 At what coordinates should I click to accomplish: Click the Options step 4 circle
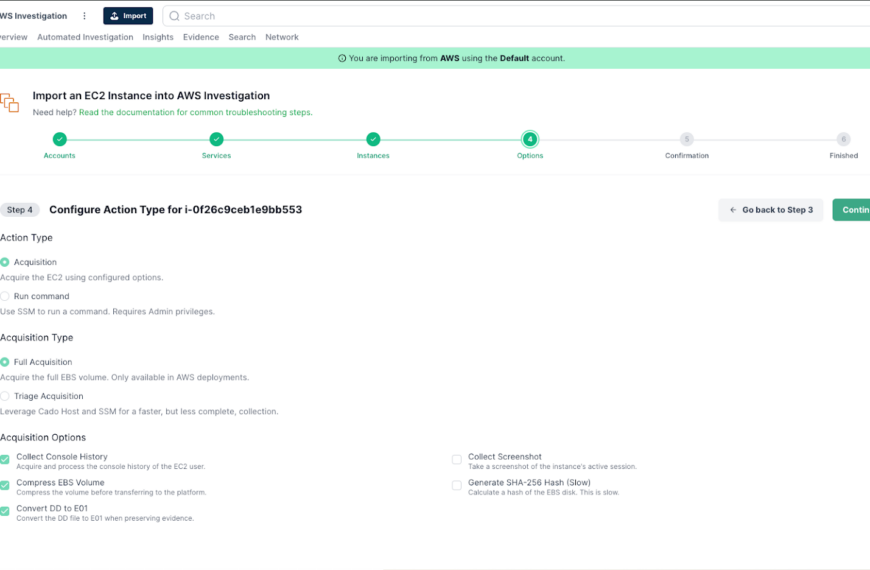pyautogui.click(x=530, y=139)
